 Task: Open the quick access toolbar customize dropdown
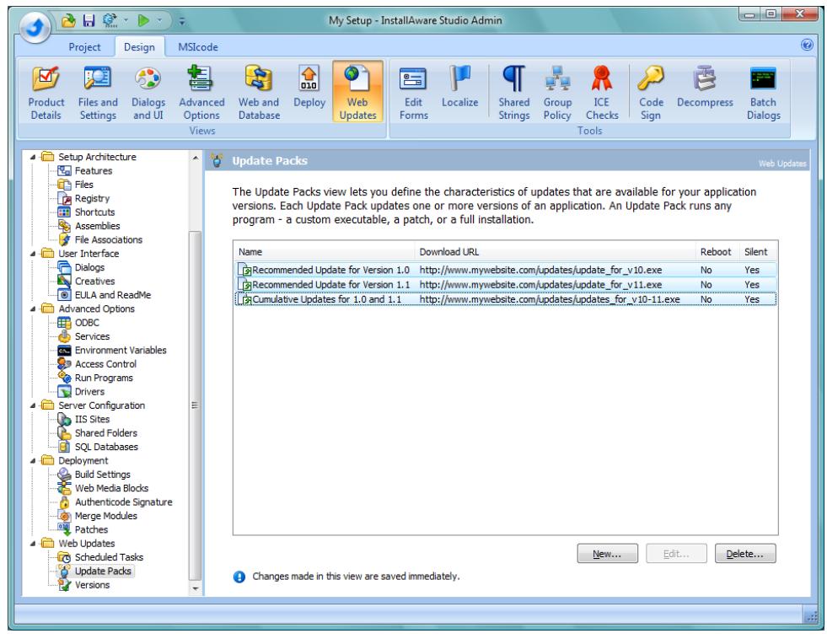pyautogui.click(x=182, y=21)
